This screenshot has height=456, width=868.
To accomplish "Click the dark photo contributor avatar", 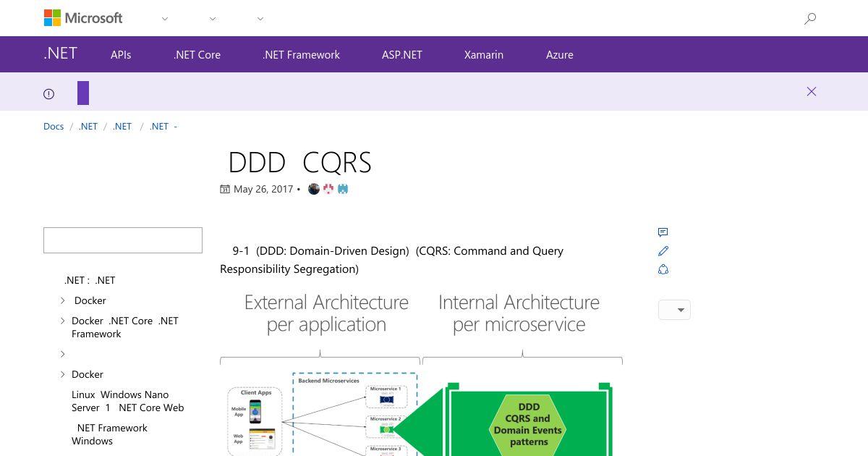I will [314, 189].
